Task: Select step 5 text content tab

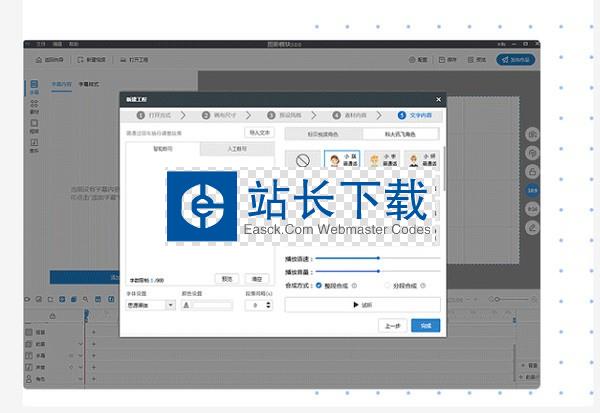Action: (415, 115)
